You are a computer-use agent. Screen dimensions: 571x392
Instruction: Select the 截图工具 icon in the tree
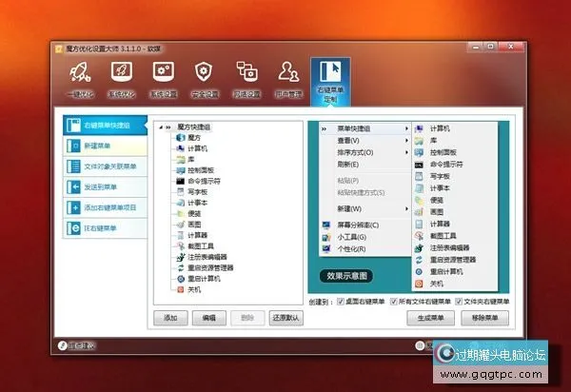(181, 246)
